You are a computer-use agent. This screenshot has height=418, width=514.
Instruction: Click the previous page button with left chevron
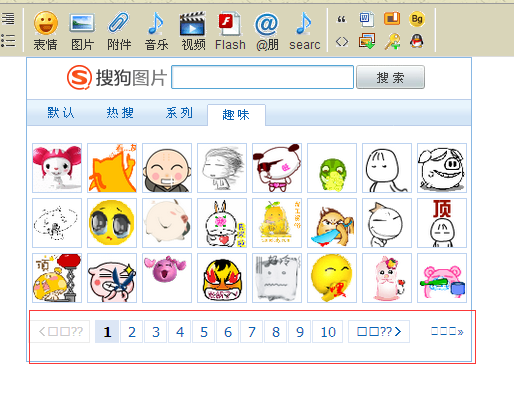point(61,332)
